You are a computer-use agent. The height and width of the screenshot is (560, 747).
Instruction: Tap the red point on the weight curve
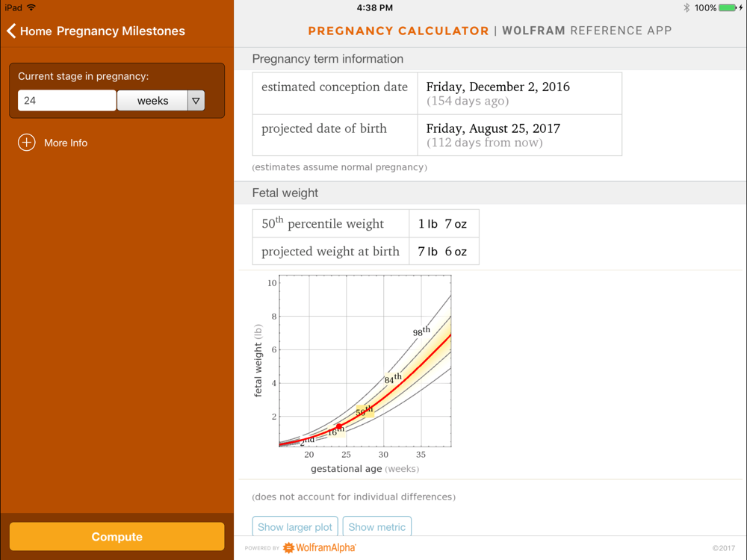338,426
